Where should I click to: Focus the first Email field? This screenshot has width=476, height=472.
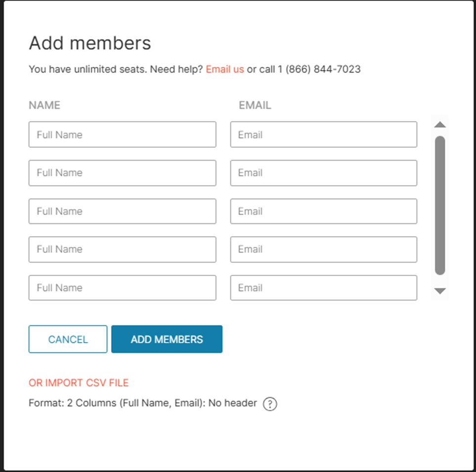click(323, 134)
